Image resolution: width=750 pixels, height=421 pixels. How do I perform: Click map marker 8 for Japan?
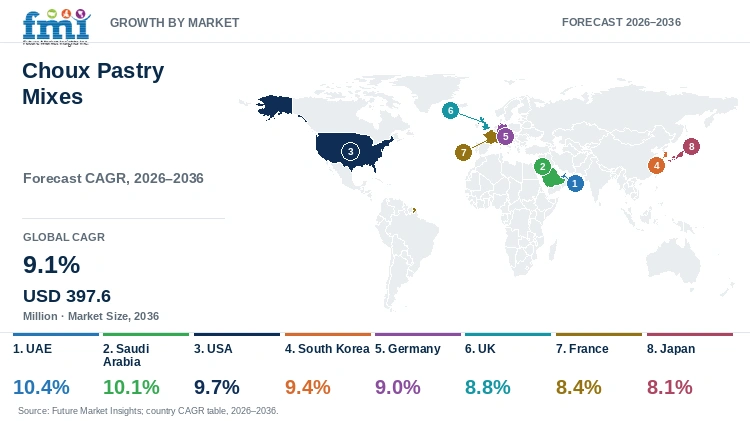[691, 146]
